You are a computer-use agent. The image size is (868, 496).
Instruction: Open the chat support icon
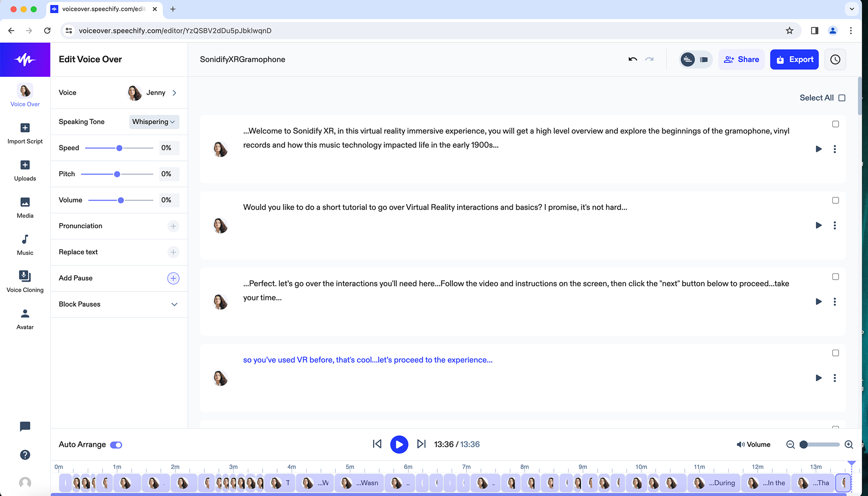25,426
